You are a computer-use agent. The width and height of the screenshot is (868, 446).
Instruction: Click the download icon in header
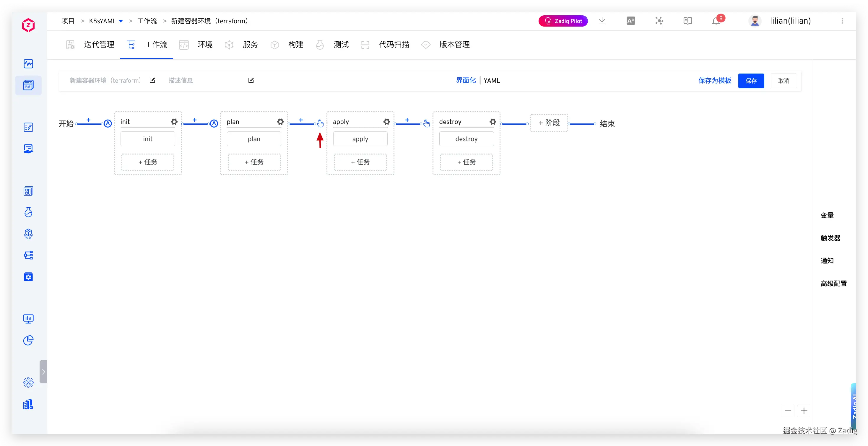click(x=602, y=21)
